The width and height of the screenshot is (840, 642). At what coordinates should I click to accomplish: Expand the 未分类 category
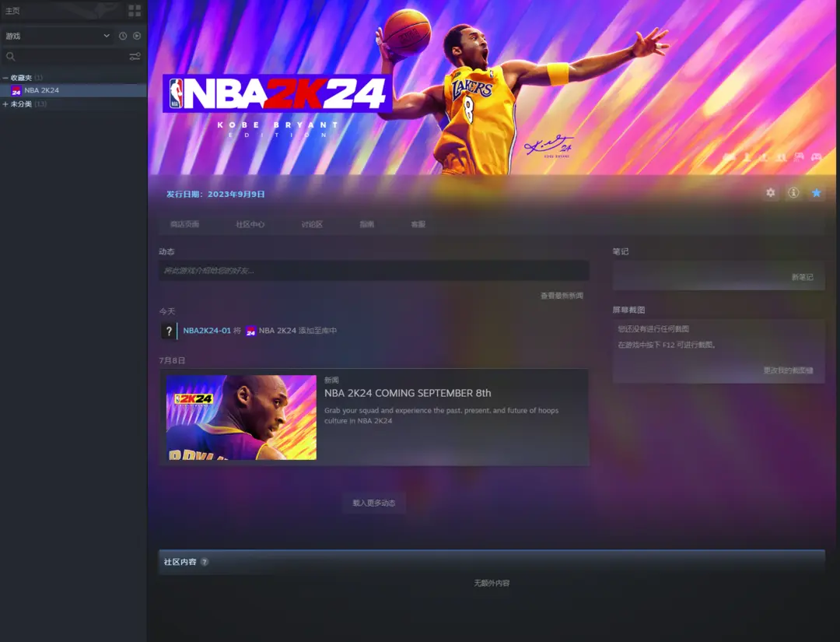click(5, 104)
